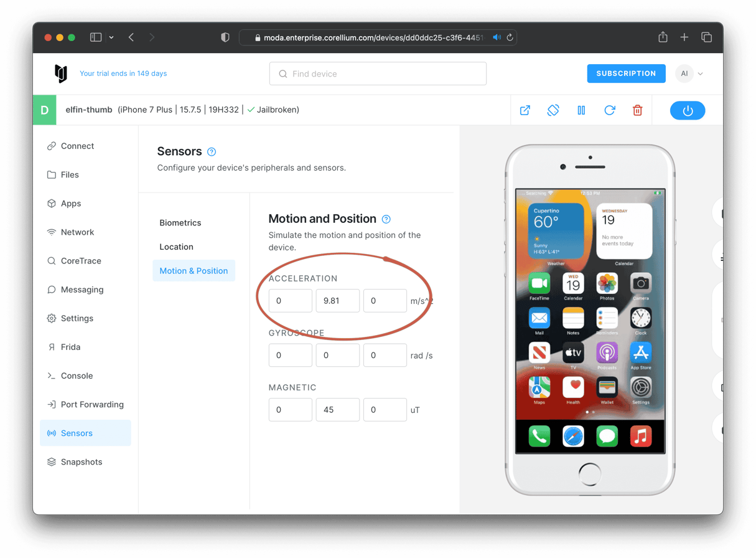Image resolution: width=756 pixels, height=558 pixels.
Task: Click the Sensors help question icon
Action: [x=212, y=152]
